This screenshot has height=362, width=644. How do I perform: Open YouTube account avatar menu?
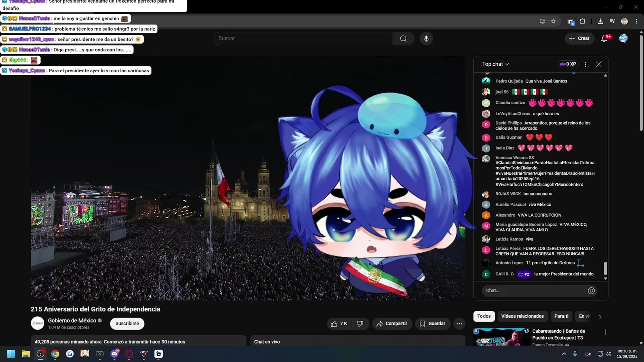click(x=623, y=38)
